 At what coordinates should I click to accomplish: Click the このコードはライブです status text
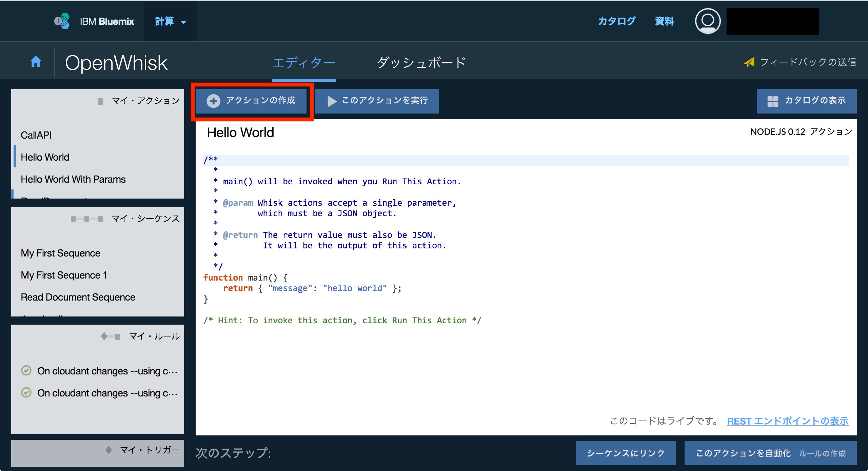(664, 421)
